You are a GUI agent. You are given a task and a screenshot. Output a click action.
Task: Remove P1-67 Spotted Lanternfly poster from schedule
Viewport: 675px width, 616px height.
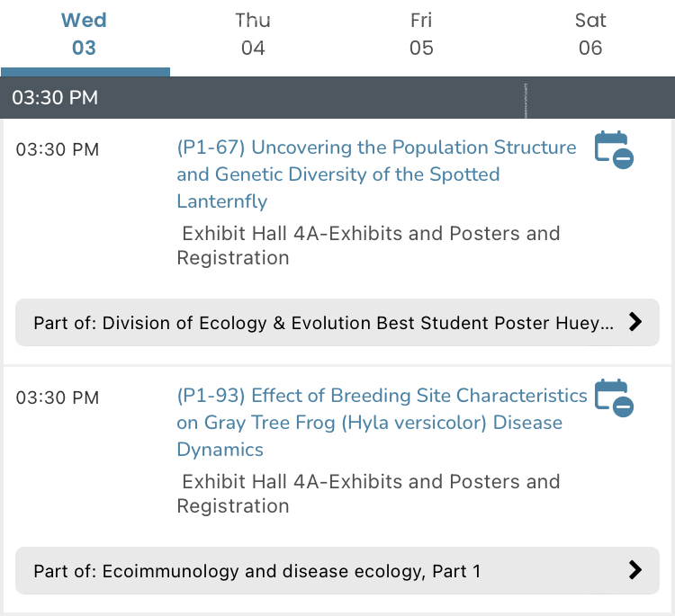(x=614, y=149)
